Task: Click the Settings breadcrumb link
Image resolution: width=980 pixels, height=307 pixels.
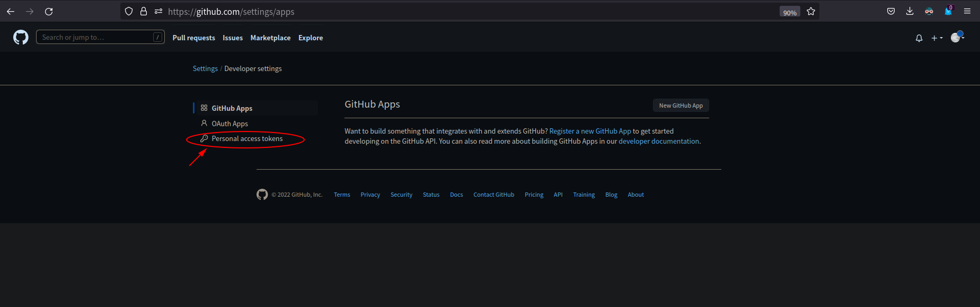Action: [205, 68]
